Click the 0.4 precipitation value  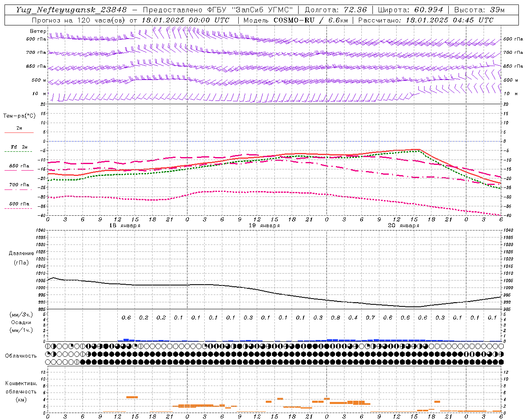(353, 317)
